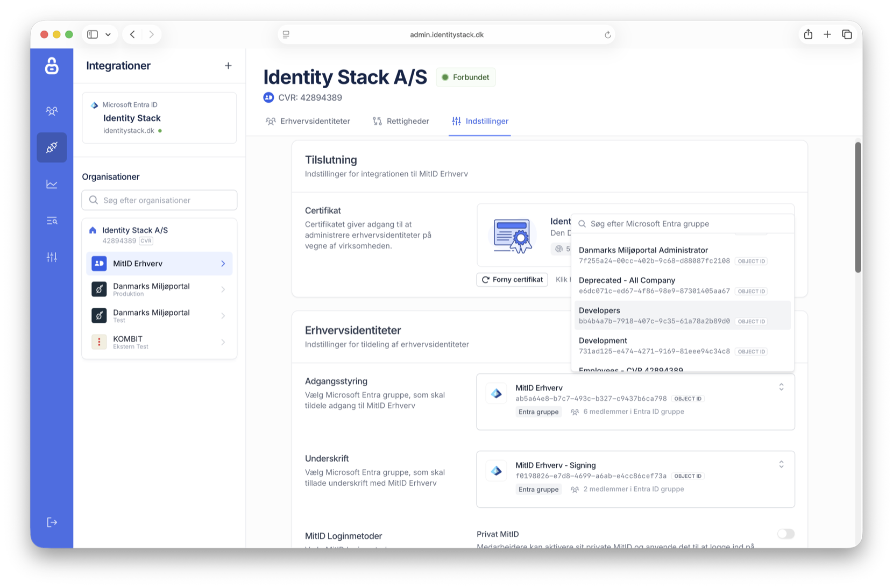Click 6 medlemmer i Entra ID gruppe text
This screenshot has height=588, width=893.
(634, 412)
